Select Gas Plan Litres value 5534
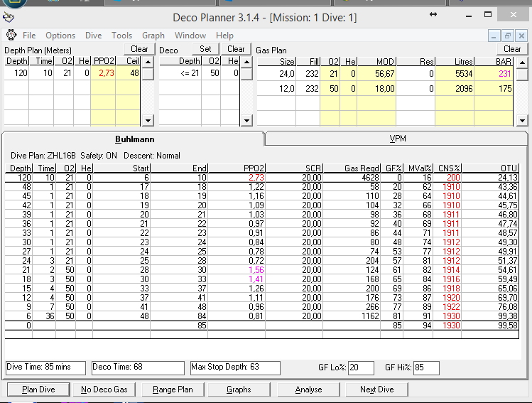Viewport: 532px width, 403px height. tap(455, 74)
